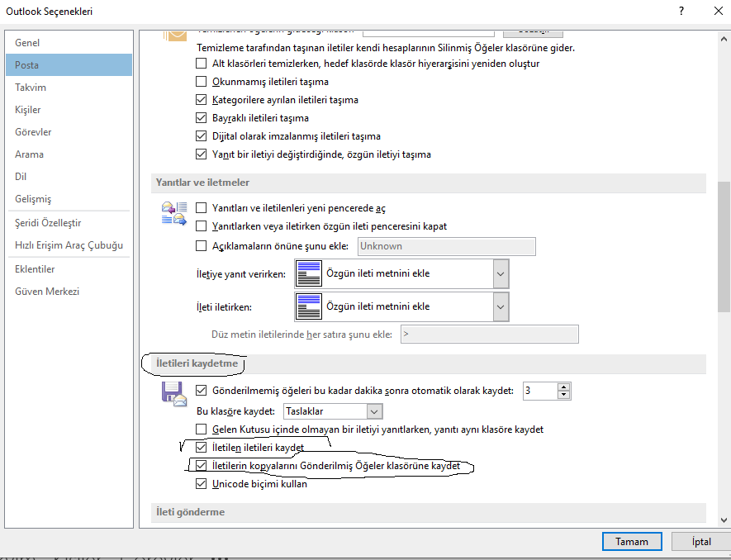Viewport: 731px width, 560px height.
Task: Check Gelen Kutusu içinde olmayan ileti option
Action: click(201, 429)
